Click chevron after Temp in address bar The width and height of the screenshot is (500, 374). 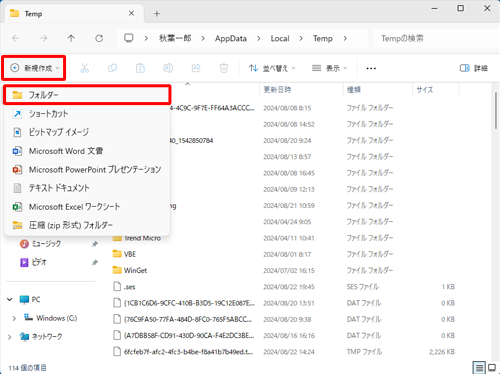[345, 39]
